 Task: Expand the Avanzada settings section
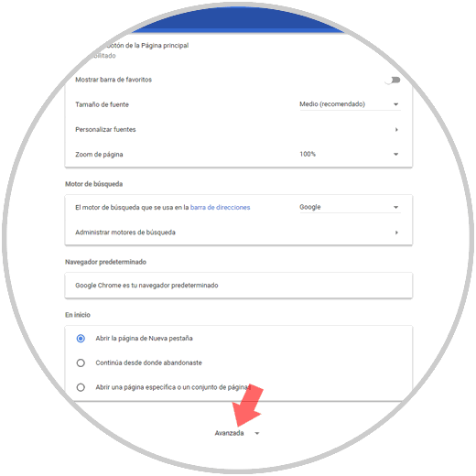(237, 433)
